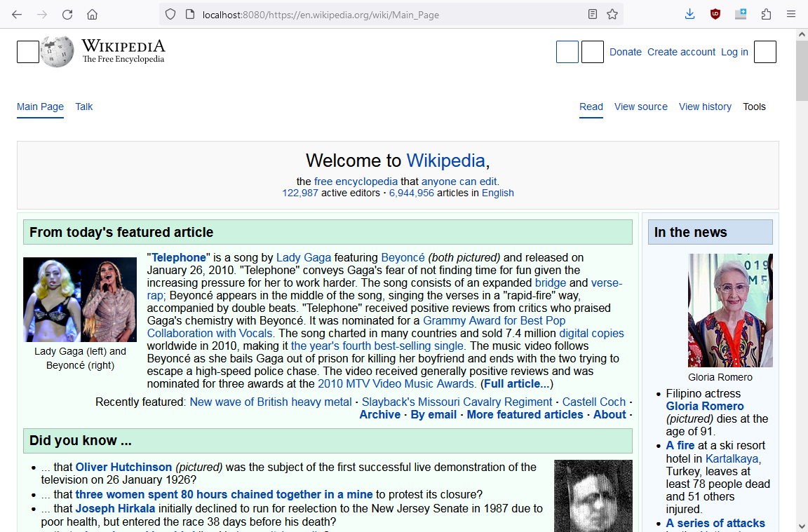Open the extensions puzzle-piece icon
The image size is (808, 532).
point(766,15)
